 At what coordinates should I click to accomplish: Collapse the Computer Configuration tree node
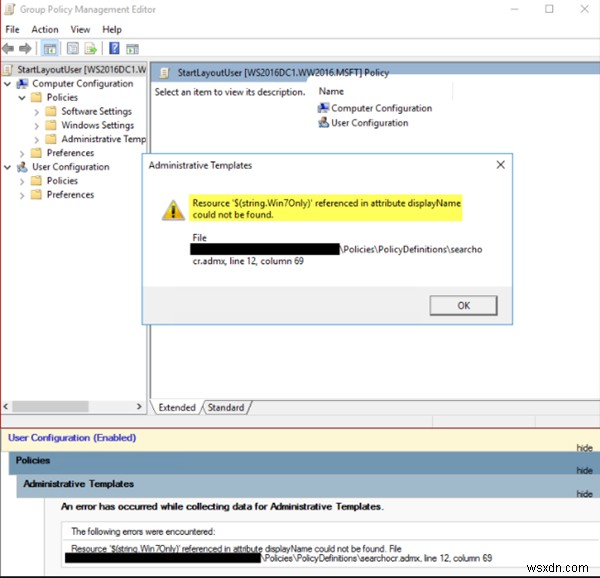(8, 83)
